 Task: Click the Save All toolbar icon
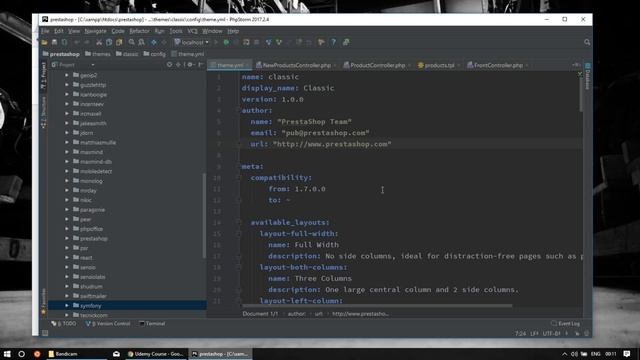click(x=54, y=42)
